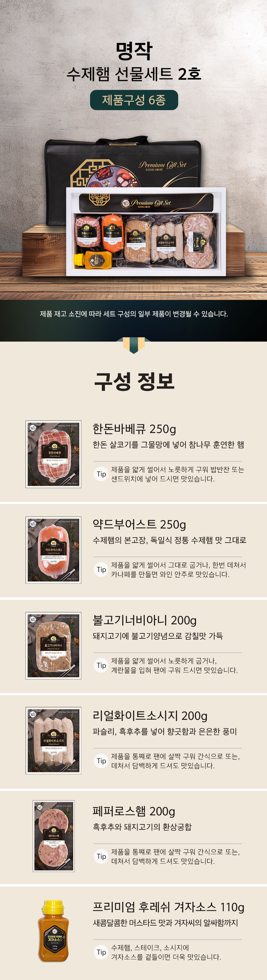
Task: Click the ribbon bookmark icon above 구성 정보
Action: tap(134, 345)
